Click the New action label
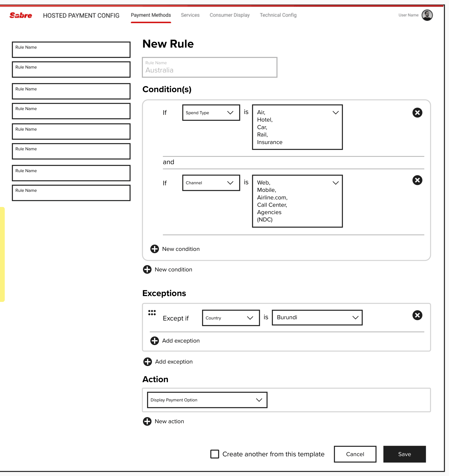This screenshot has width=449, height=476. pyautogui.click(x=169, y=422)
